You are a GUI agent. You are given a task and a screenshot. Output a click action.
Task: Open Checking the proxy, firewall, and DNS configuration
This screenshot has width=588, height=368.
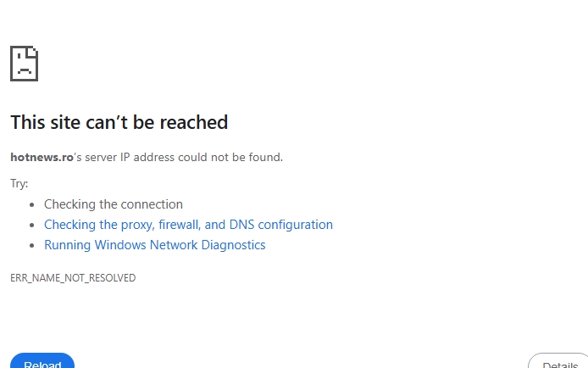pyautogui.click(x=188, y=225)
